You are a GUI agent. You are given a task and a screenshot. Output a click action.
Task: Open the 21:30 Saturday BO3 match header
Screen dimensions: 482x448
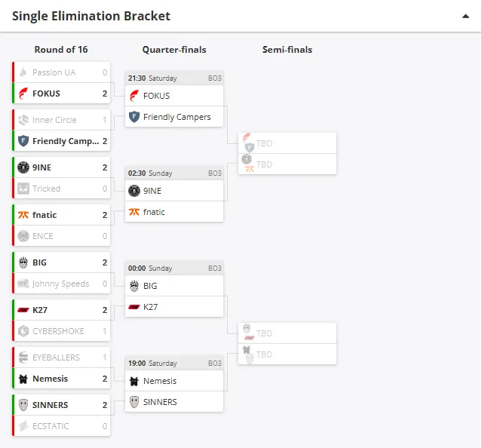[x=174, y=78]
